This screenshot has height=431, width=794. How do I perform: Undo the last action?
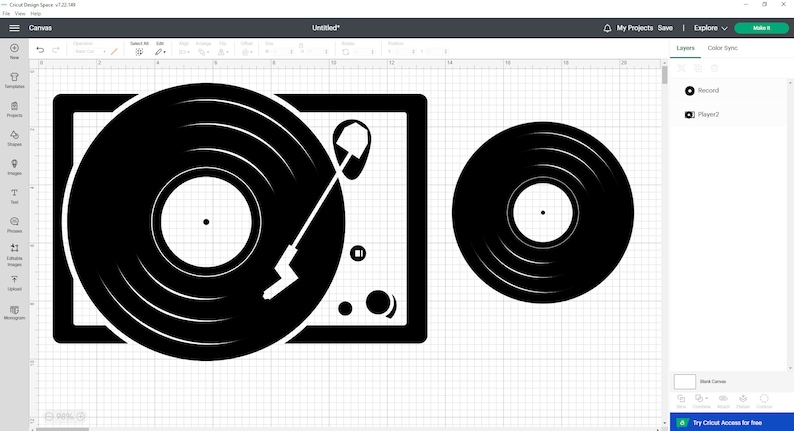click(x=40, y=50)
